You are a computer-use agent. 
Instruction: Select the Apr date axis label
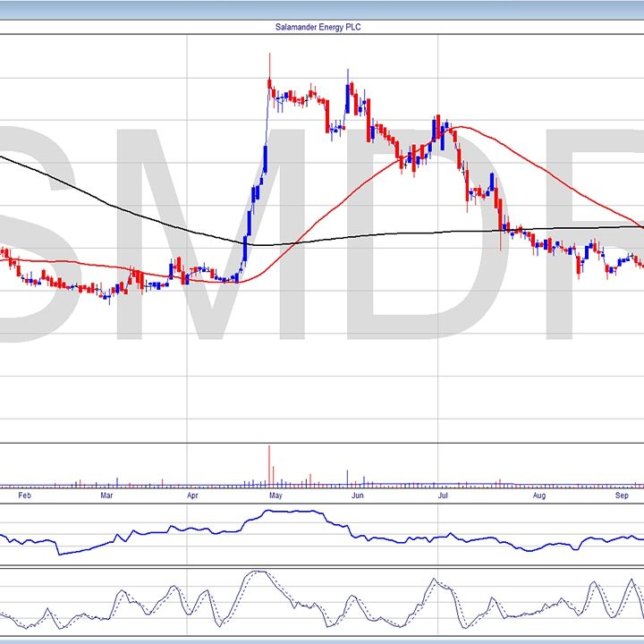point(192,495)
